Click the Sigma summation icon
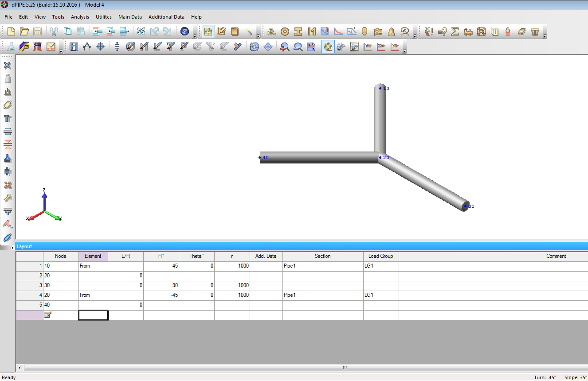The width and height of the screenshot is (588, 381). click(455, 31)
